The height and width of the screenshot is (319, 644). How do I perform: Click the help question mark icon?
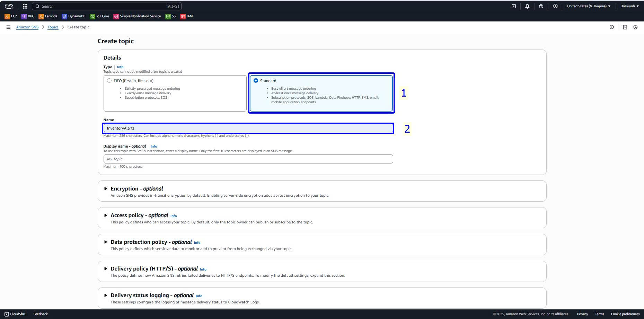pos(541,6)
